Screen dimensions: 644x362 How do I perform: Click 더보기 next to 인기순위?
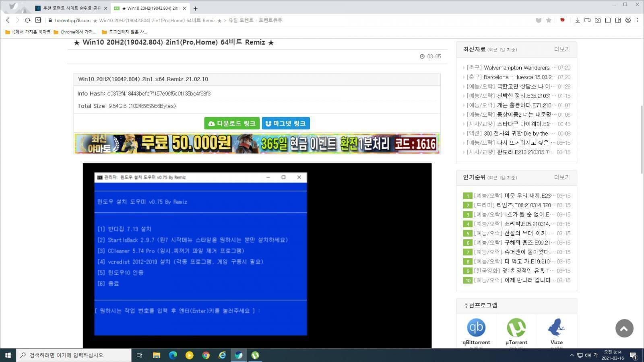pos(562,177)
